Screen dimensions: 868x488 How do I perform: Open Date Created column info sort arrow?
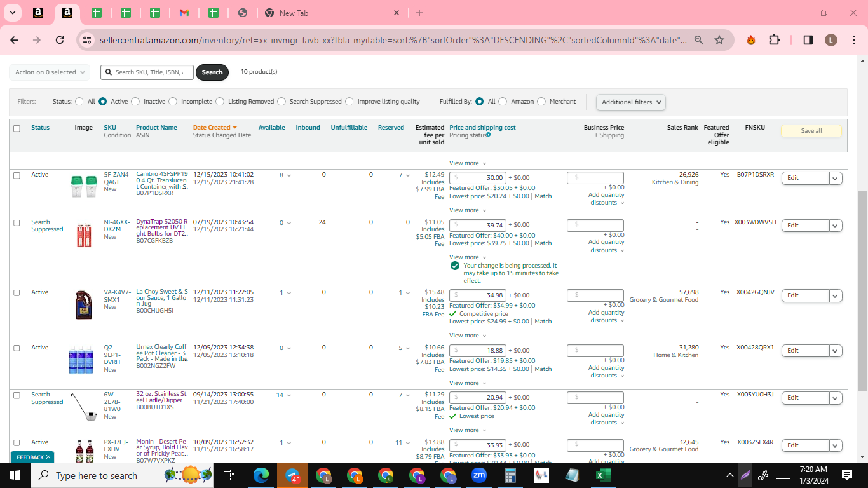click(x=235, y=128)
